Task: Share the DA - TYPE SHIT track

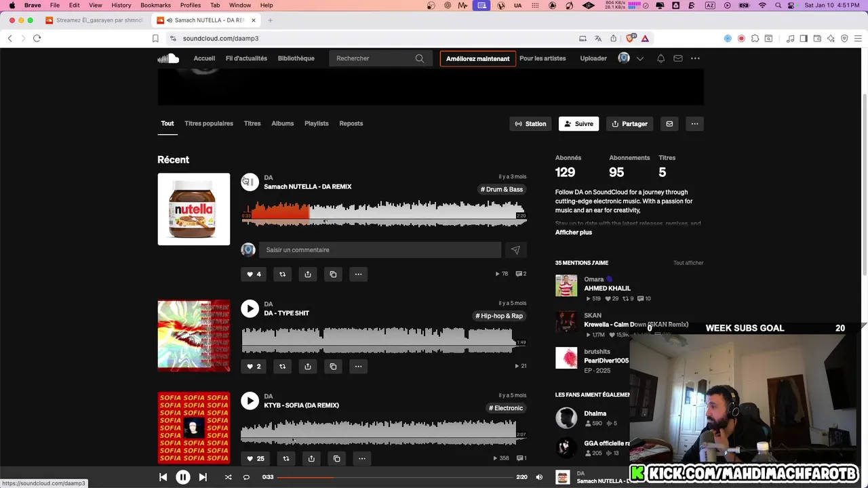Action: tap(307, 366)
